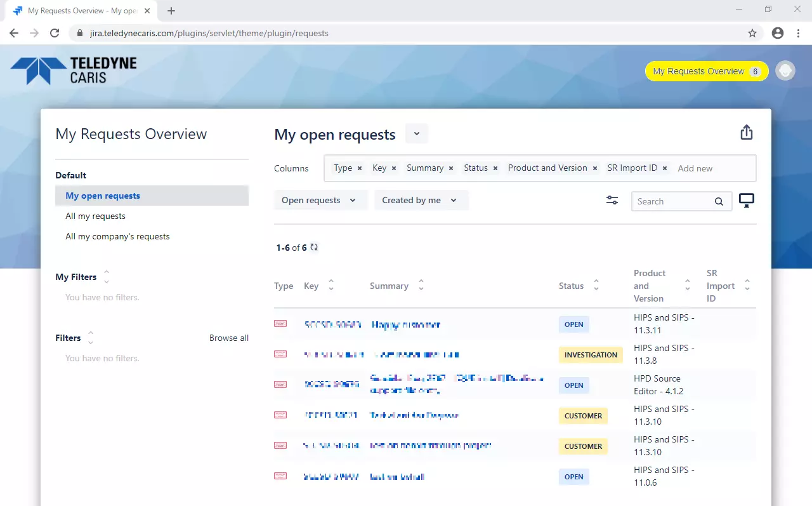The image size is (812, 506).
Task: Open the 'Created by me' dropdown
Action: (421, 200)
